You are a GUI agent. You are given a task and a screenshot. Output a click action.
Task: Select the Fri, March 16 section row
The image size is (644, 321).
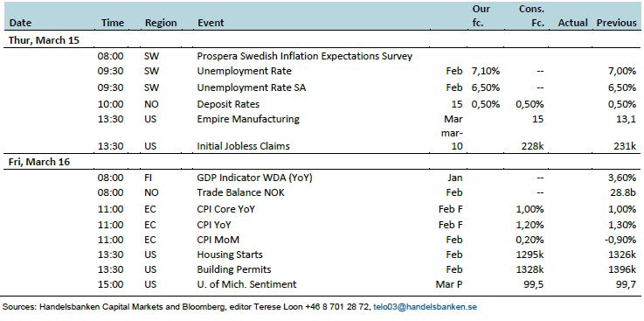coord(322,162)
